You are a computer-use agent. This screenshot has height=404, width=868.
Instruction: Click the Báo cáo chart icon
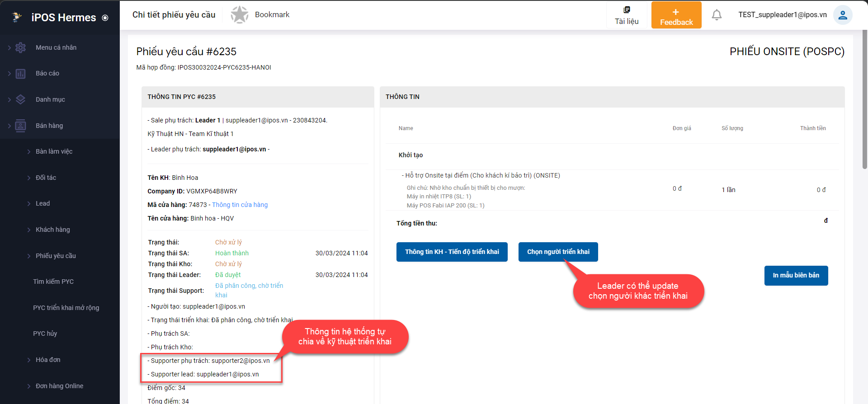pos(21,74)
